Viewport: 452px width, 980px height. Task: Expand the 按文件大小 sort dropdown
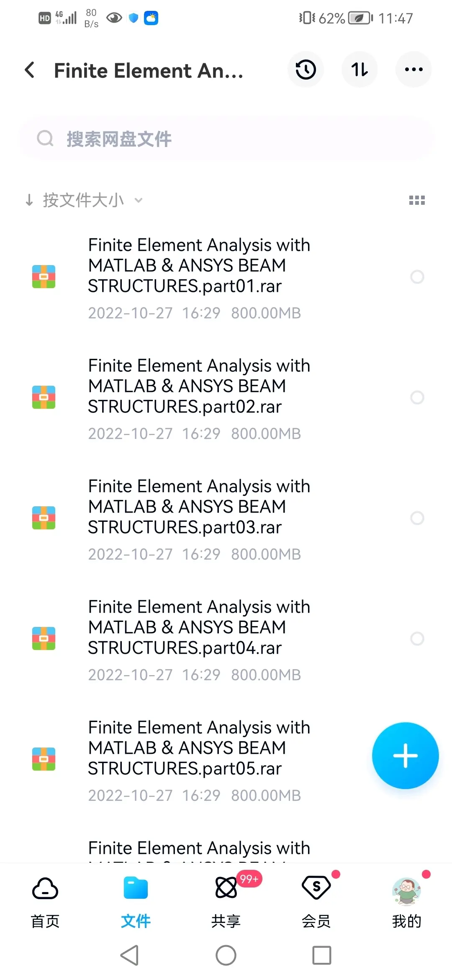[84, 200]
